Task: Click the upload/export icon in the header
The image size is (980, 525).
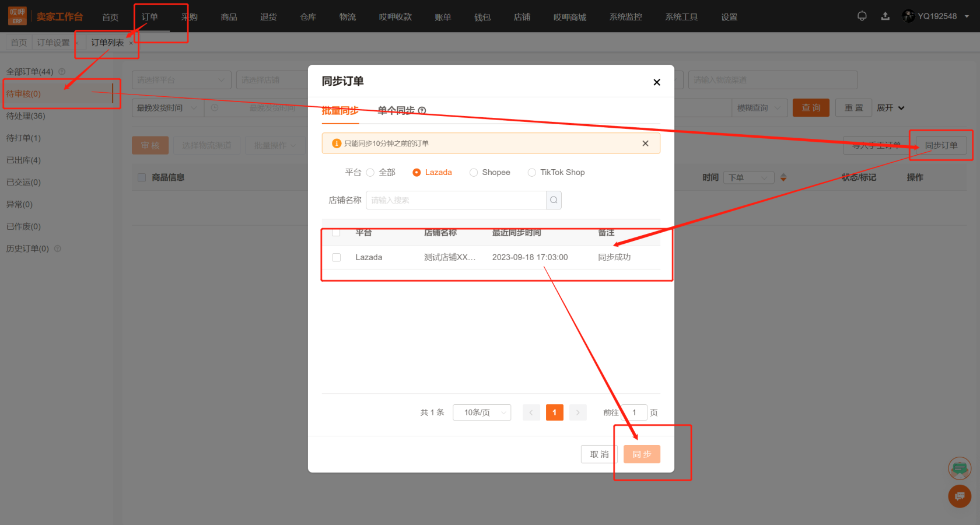Action: [885, 16]
